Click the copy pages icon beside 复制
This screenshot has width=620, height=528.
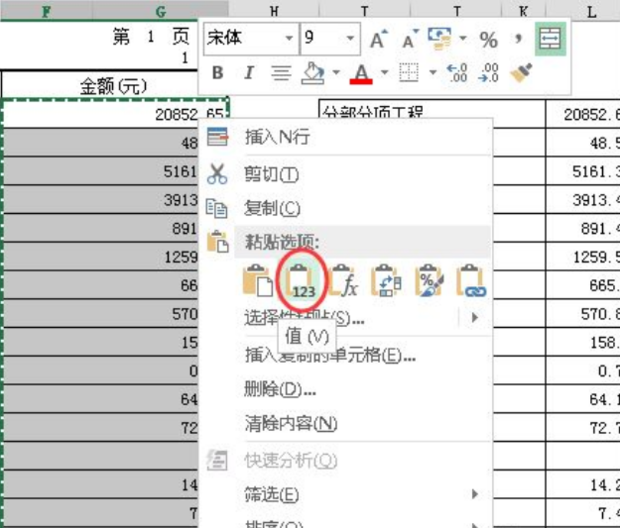click(x=217, y=208)
